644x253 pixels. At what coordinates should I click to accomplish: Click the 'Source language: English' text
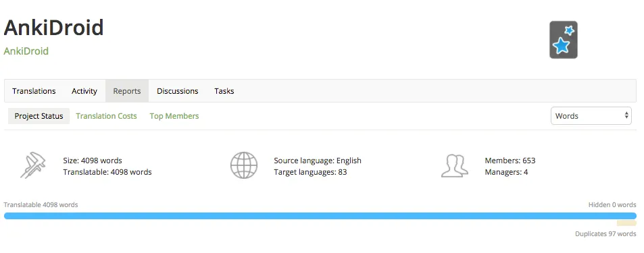pyautogui.click(x=318, y=161)
